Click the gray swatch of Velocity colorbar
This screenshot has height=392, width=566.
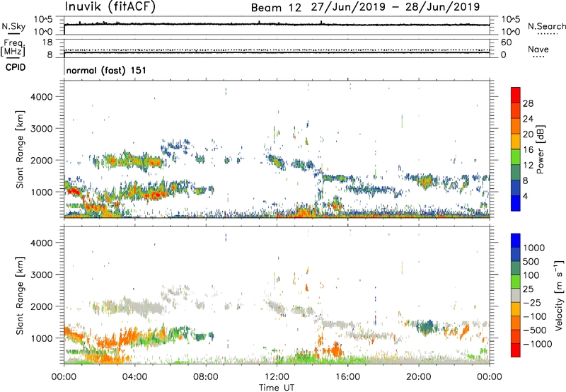(x=516, y=295)
